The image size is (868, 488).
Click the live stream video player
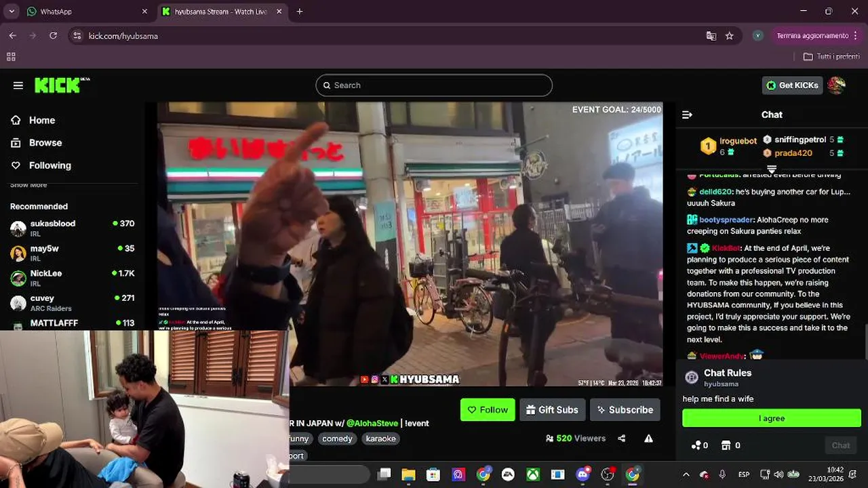[x=410, y=244]
